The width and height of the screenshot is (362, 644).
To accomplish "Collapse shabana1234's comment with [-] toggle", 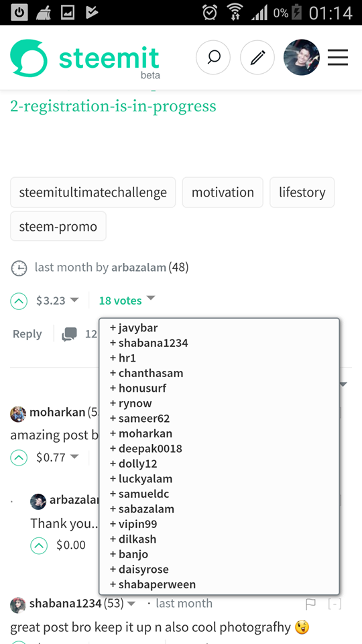I will point(335,604).
